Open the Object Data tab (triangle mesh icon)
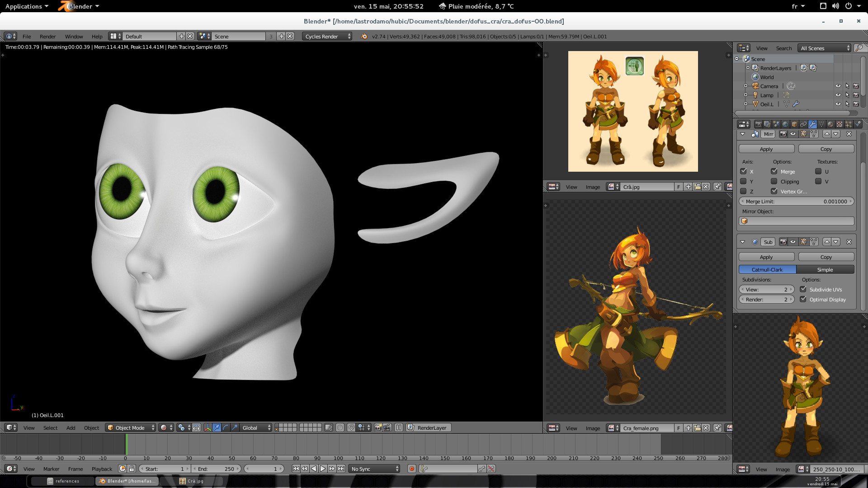Viewport: 868px width, 488px height. pyautogui.click(x=821, y=124)
